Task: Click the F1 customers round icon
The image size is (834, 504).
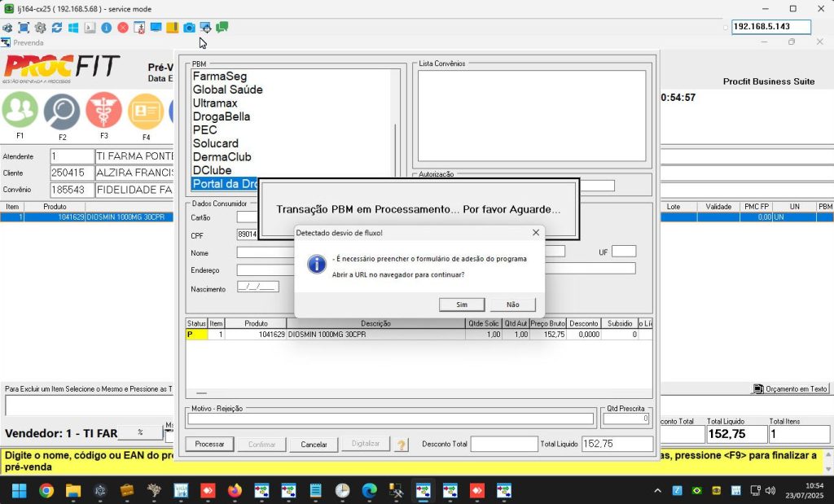Action: (20, 111)
